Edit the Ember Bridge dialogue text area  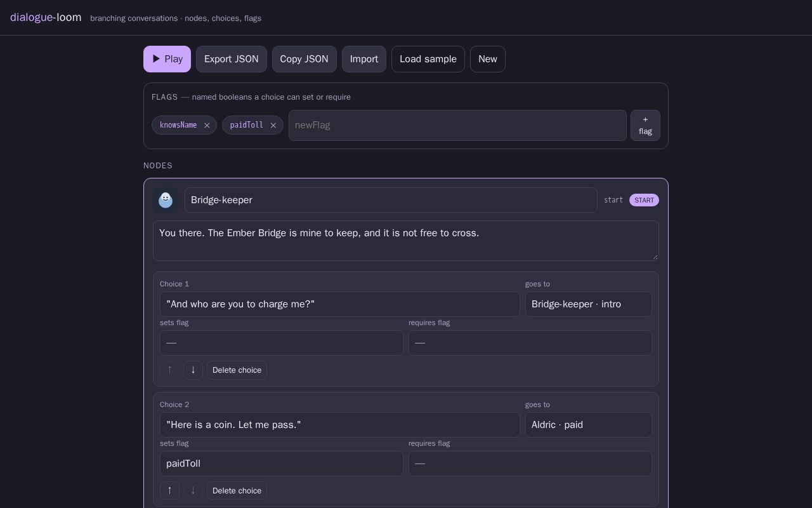tap(406, 241)
